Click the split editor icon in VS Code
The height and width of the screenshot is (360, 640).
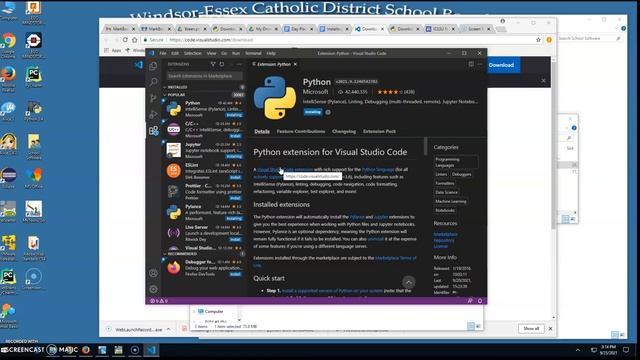(x=471, y=64)
